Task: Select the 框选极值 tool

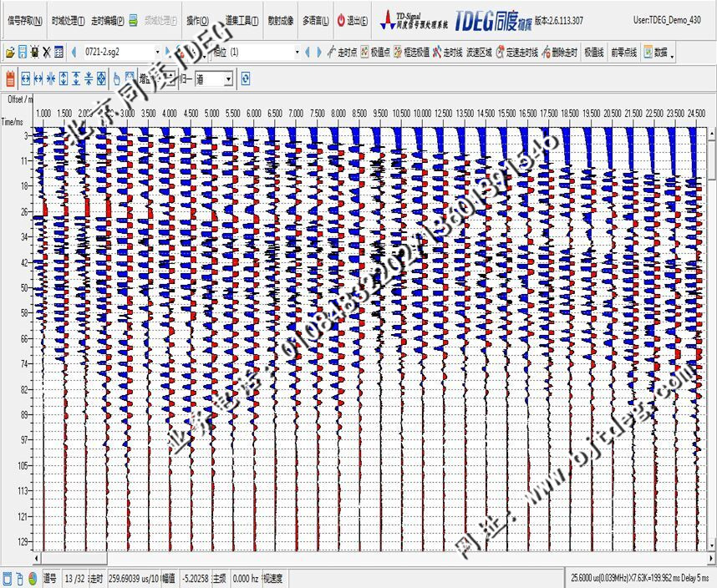Action: (411, 53)
